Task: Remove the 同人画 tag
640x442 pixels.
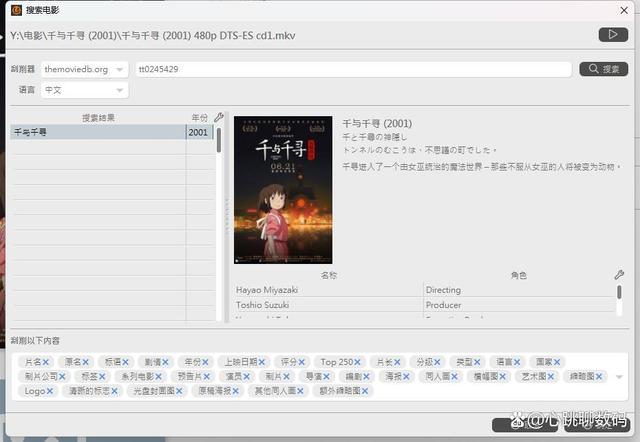Action: [x=454, y=377]
